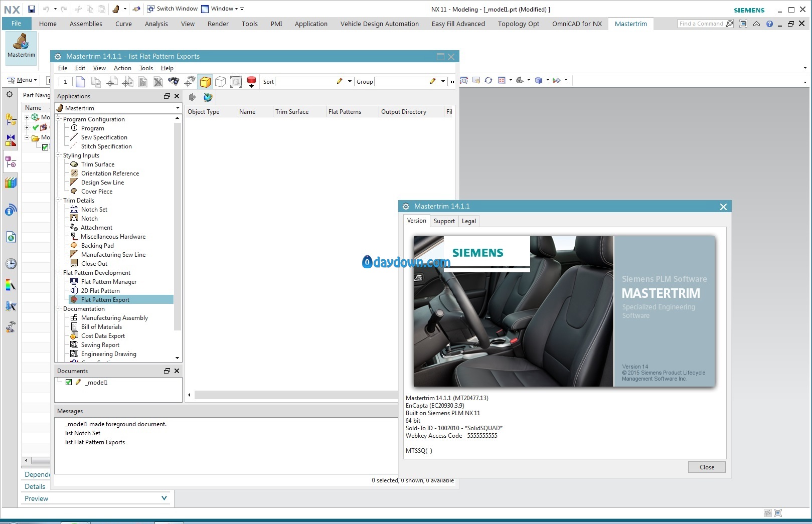Click the blue rendering-style cube icon
This screenshot has width=812, height=524.
tap(539, 80)
